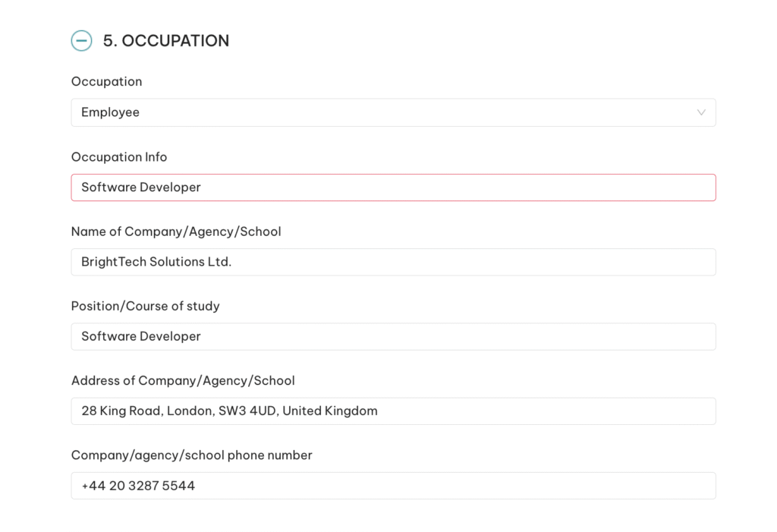Click the company phone number field
Screen dimensions: 777x532
pos(393,485)
